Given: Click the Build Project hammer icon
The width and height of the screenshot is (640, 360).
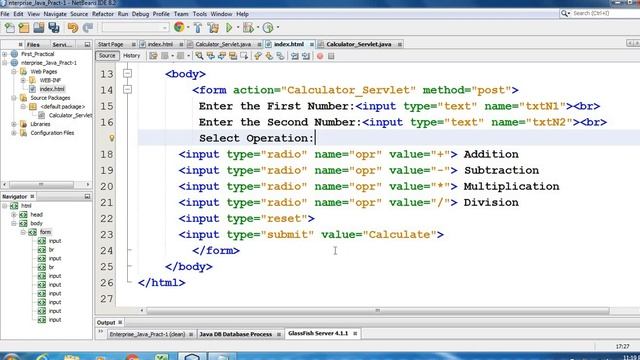Looking at the screenshot, I should point(198,28).
